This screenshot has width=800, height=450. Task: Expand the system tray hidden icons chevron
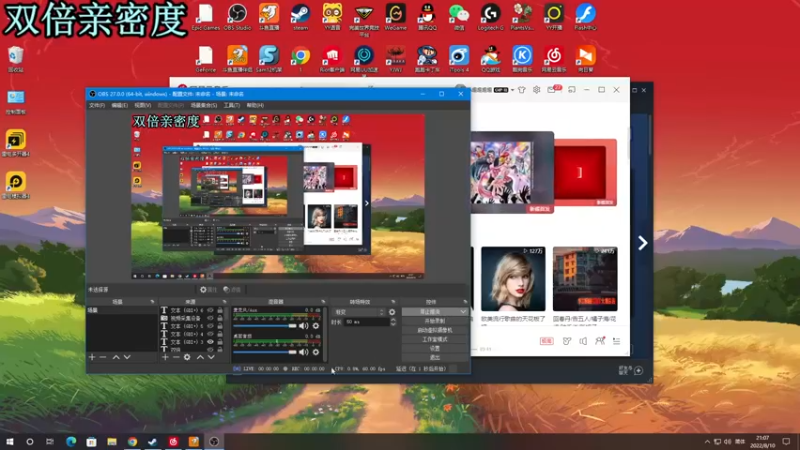707,441
